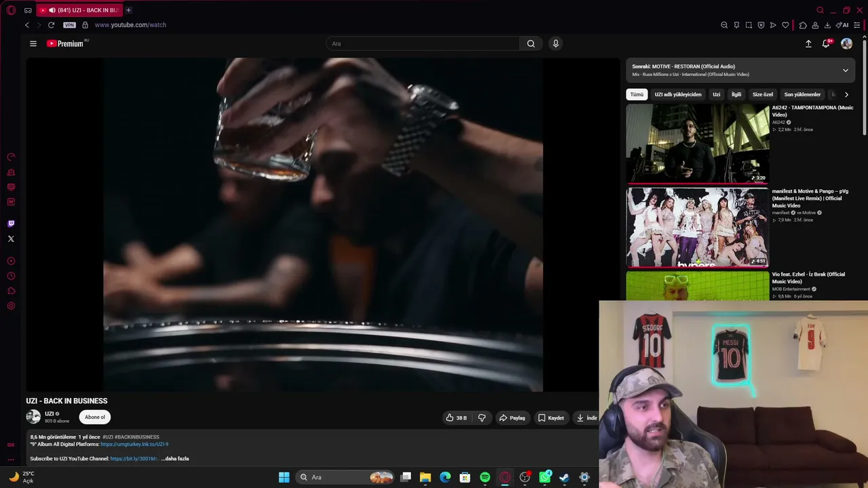The width and height of the screenshot is (868, 488).
Task: Open the sidebar player icon
Action: click(11, 261)
